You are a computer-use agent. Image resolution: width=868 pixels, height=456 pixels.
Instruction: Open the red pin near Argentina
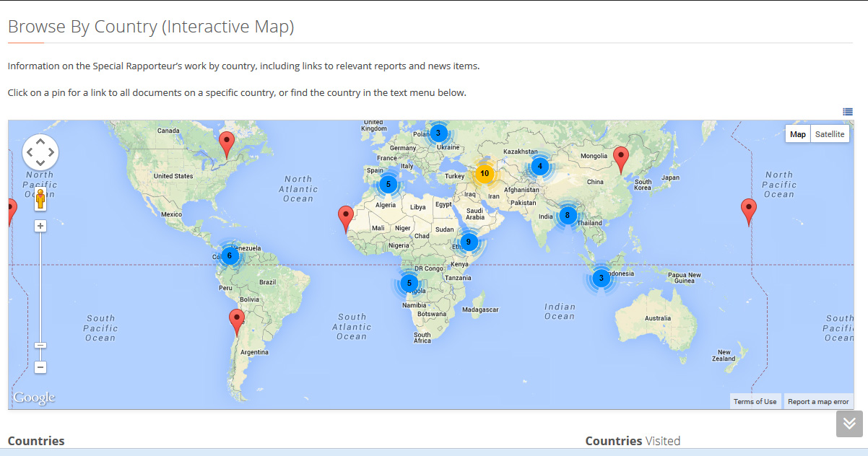point(237,322)
